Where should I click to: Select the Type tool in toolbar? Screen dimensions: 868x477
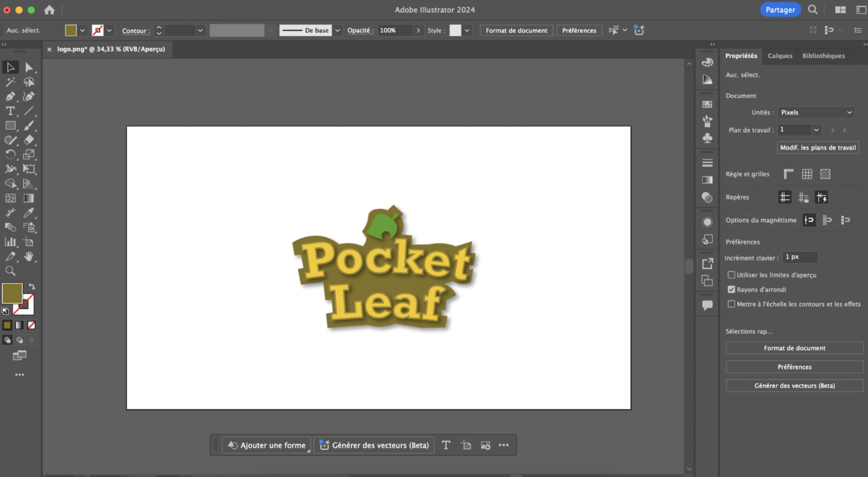point(10,111)
